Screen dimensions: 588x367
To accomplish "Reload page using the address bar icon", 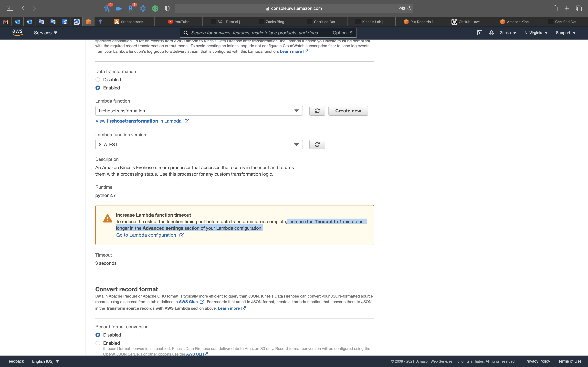I will (409, 8).
